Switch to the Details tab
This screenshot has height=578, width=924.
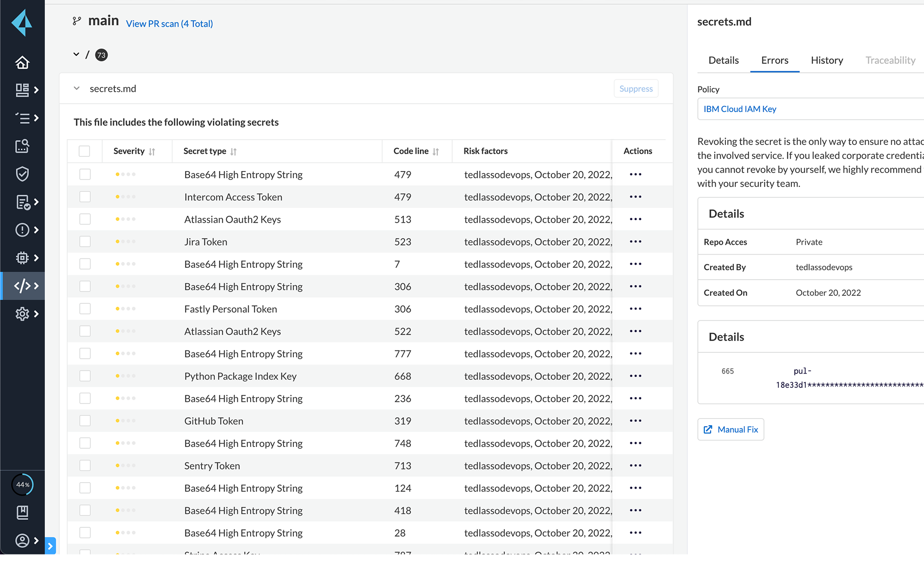point(723,60)
